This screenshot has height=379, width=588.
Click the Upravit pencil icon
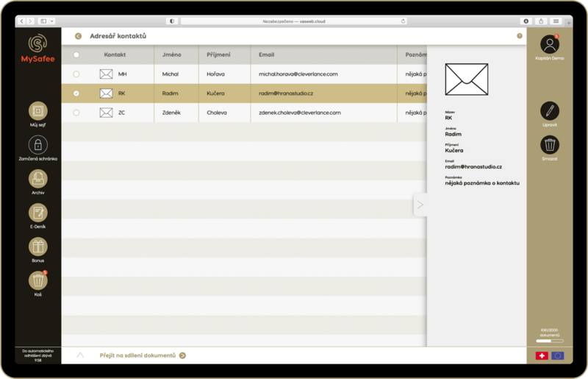point(550,111)
